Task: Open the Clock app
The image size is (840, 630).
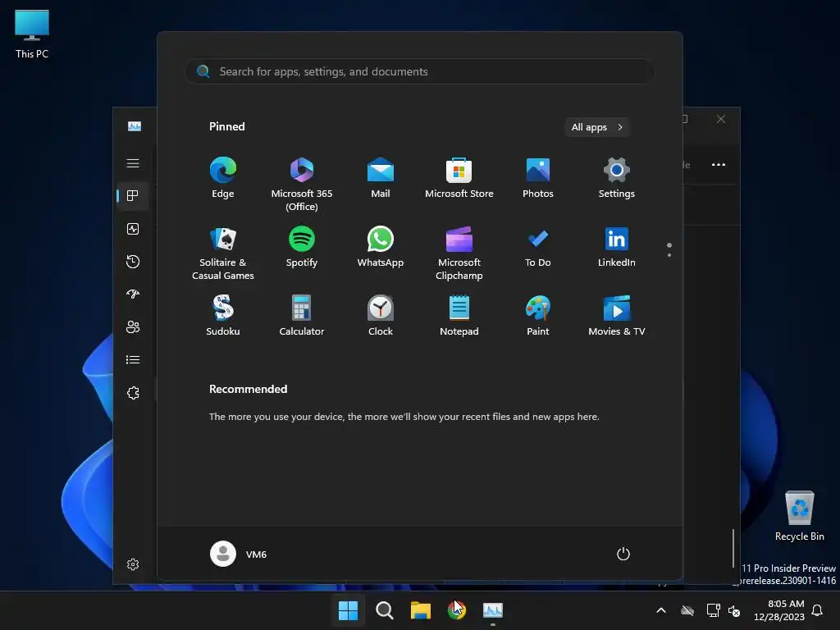Action: click(381, 316)
